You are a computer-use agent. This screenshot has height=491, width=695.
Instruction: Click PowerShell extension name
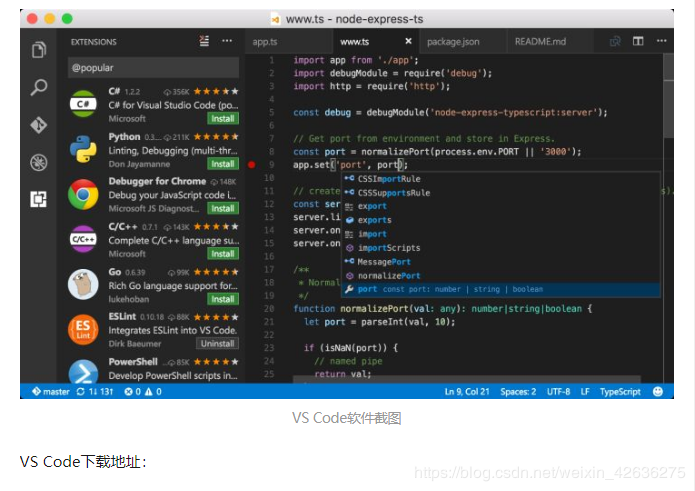pyautogui.click(x=133, y=362)
